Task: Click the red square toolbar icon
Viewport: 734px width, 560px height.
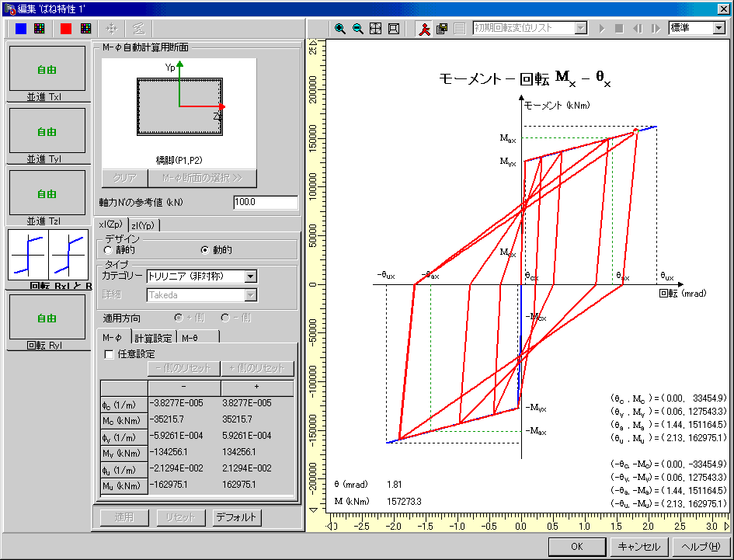Action: pyautogui.click(x=65, y=29)
